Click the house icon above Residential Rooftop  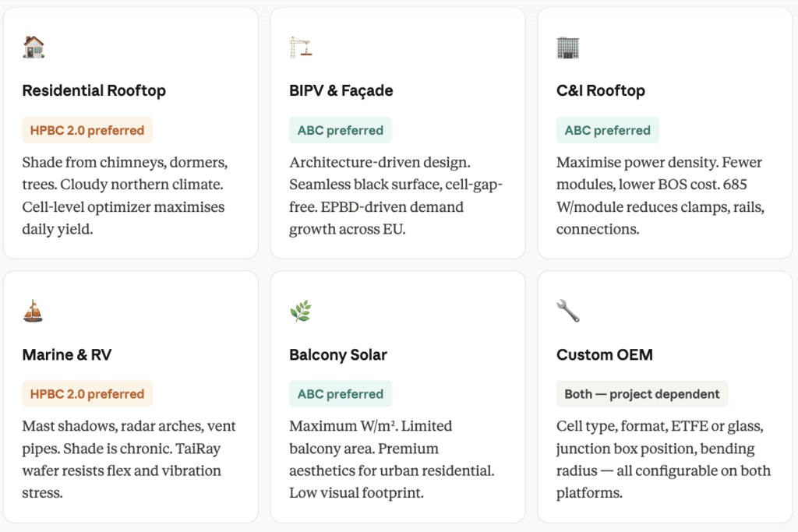34,48
